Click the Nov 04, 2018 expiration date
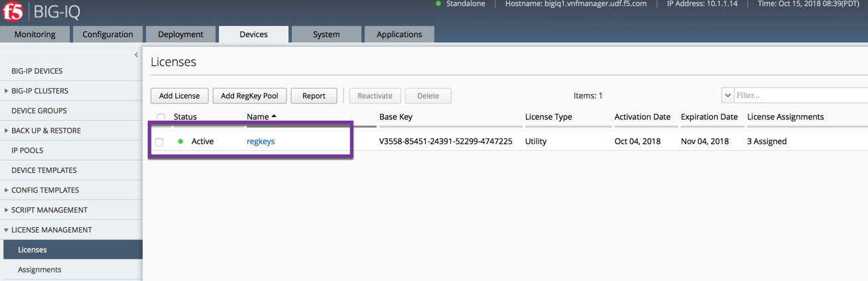 tap(705, 141)
